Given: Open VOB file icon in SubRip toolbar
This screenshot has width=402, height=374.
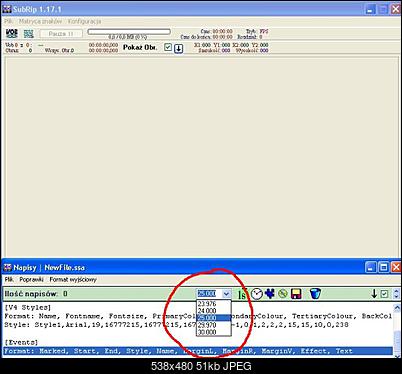Looking at the screenshot, I should coord(12,33).
